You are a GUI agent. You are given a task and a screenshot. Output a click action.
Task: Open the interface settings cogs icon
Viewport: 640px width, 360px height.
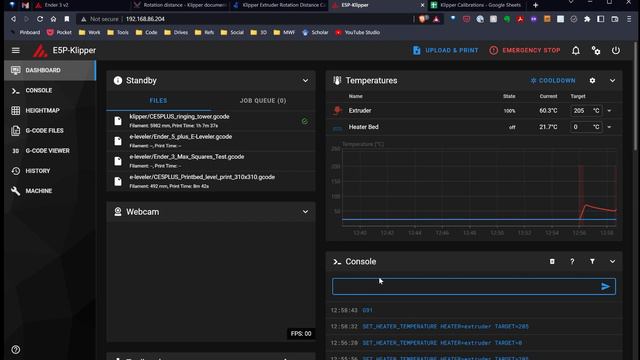click(596, 51)
